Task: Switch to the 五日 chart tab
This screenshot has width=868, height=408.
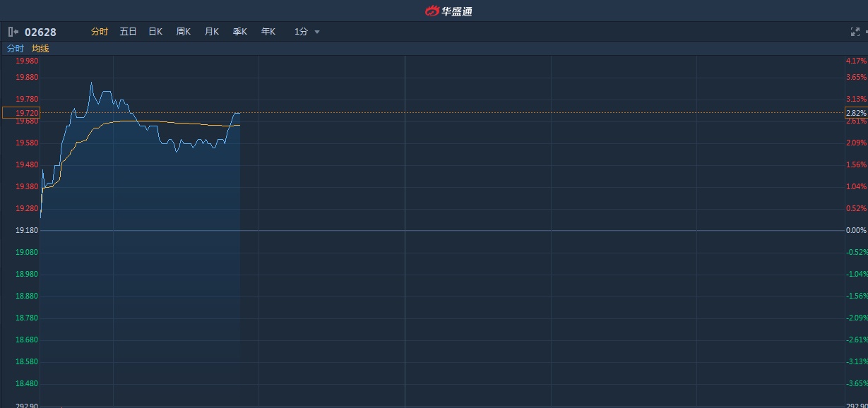Action: (128, 32)
